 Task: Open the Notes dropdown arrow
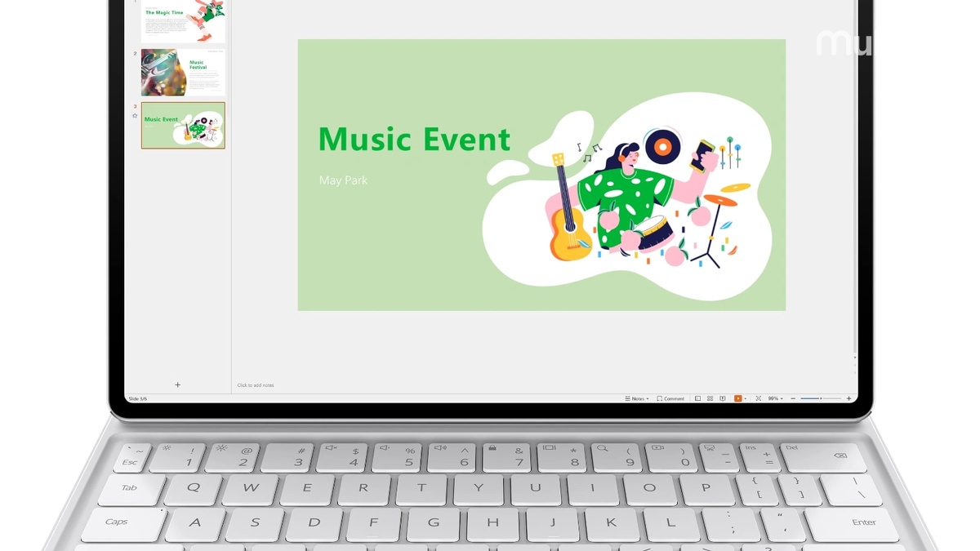pos(648,398)
